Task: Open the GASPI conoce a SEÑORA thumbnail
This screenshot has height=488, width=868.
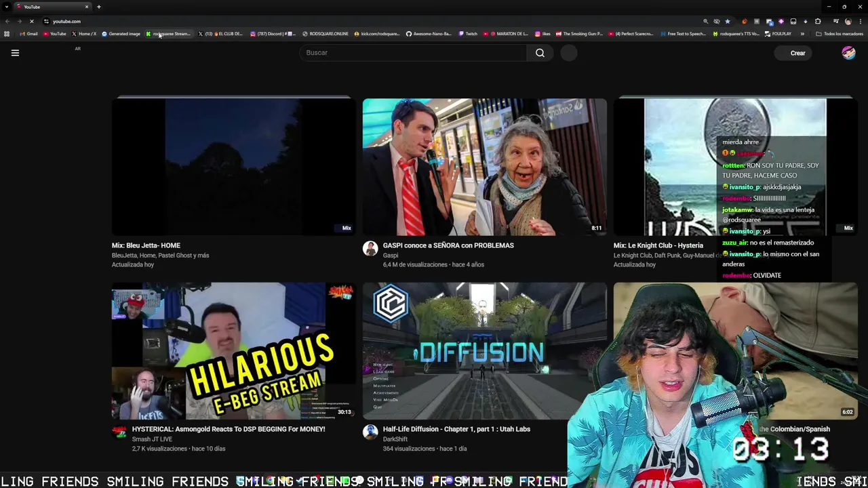Action: pos(484,167)
